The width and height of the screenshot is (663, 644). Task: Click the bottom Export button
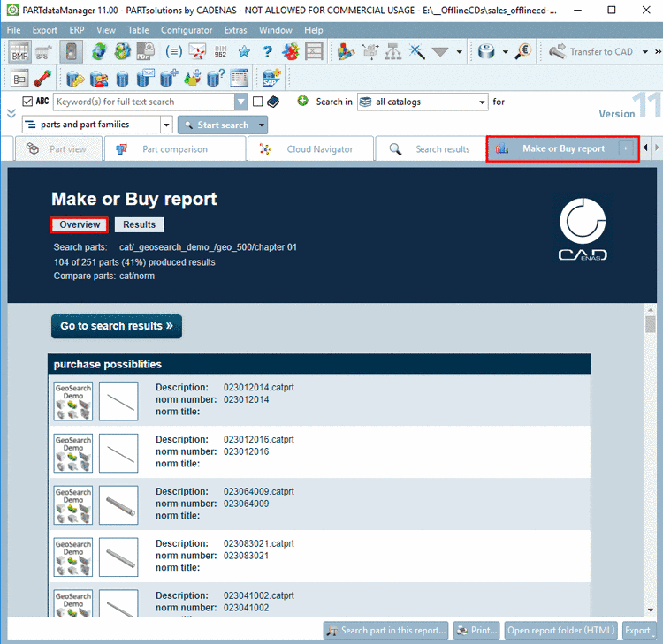[x=637, y=630]
